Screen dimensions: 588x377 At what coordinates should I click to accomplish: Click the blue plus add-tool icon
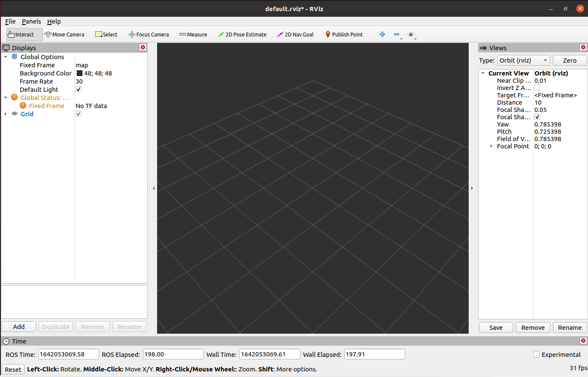(382, 34)
